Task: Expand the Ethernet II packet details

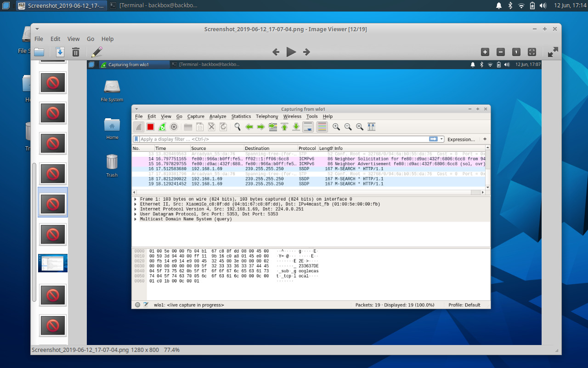Action: 135,203
